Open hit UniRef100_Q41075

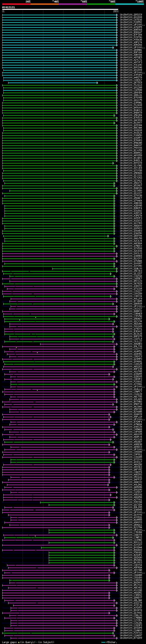pos(131,100)
